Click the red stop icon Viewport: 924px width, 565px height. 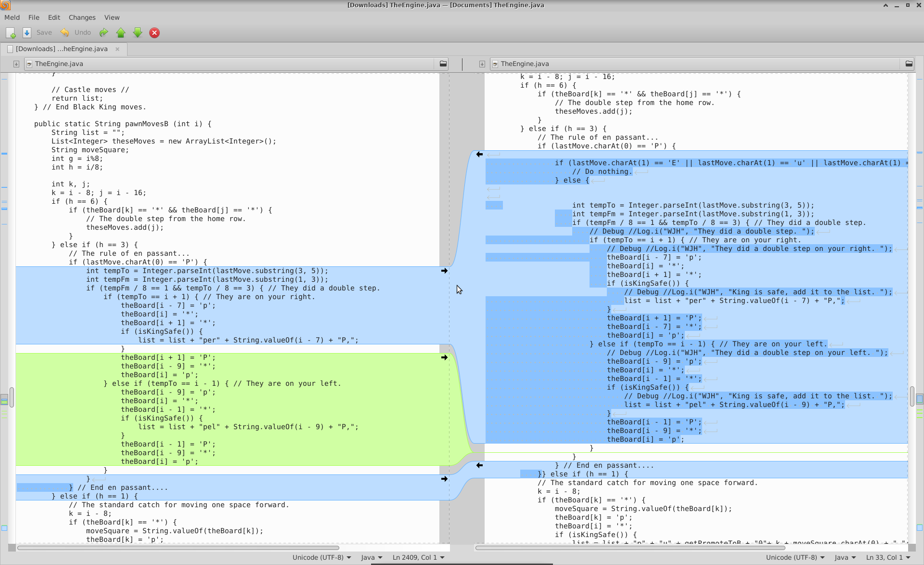(x=154, y=33)
